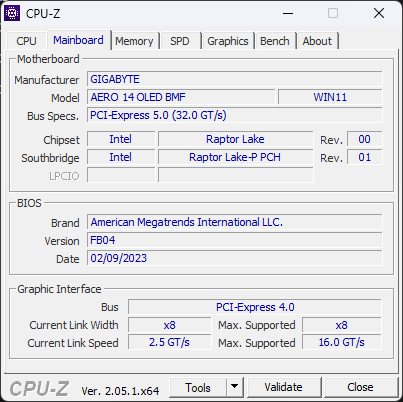Open the Bench tab
Viewport: 403px width, 402px height.
[275, 41]
